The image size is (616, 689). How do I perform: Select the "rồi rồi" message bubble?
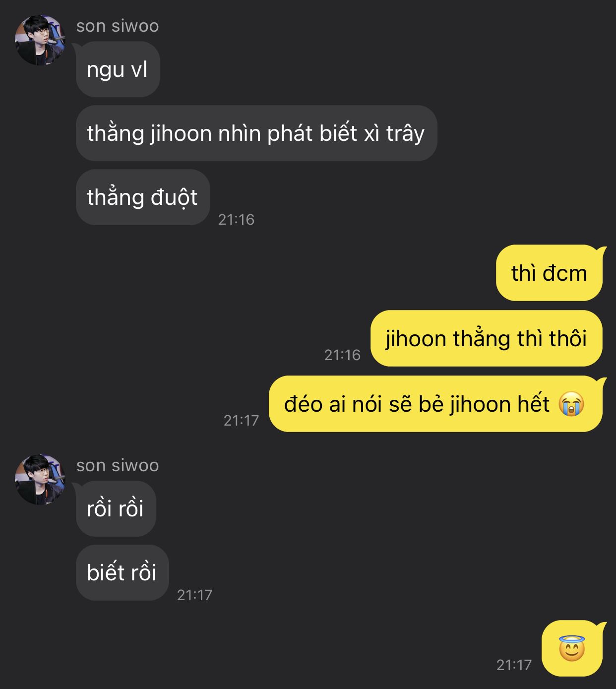[116, 508]
